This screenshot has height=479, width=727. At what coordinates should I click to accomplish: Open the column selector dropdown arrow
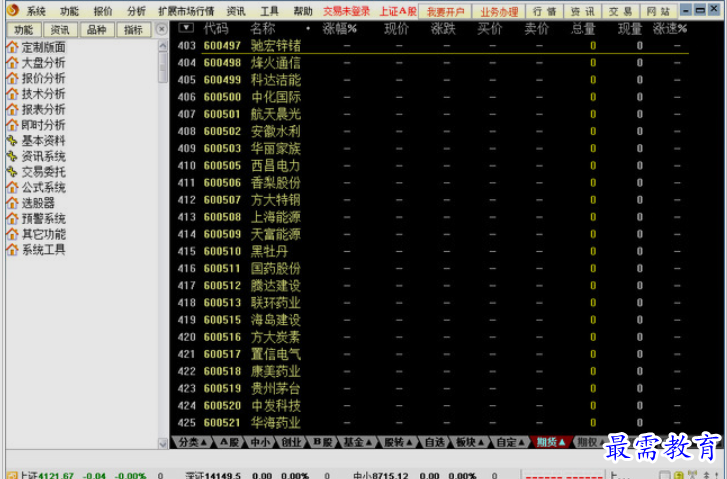click(x=186, y=28)
